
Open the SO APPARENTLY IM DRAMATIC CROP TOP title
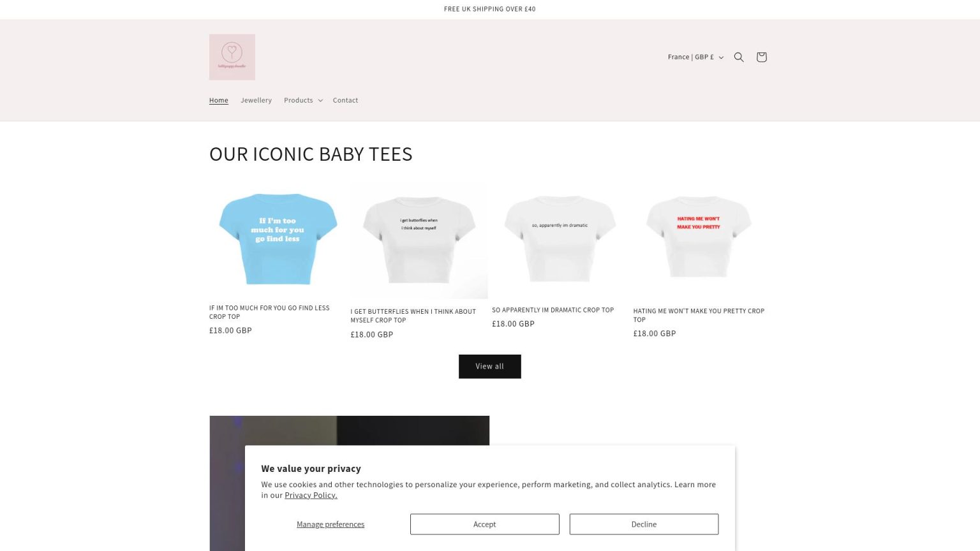coord(553,310)
